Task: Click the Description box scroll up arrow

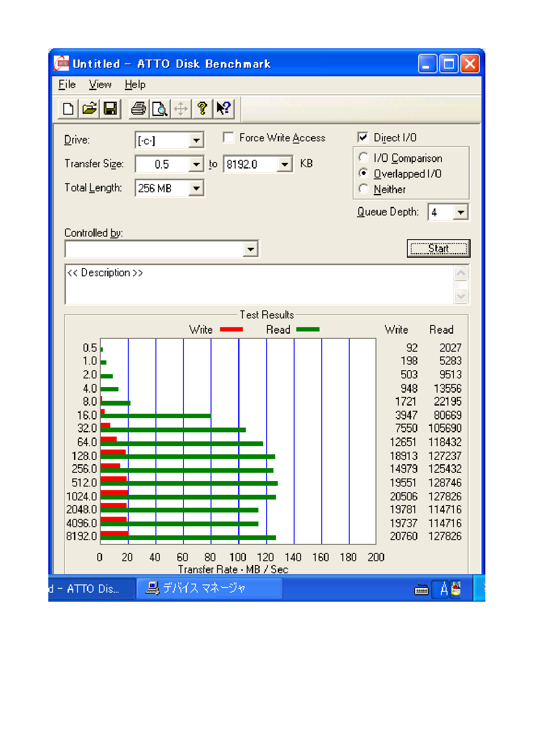Action: (x=461, y=273)
